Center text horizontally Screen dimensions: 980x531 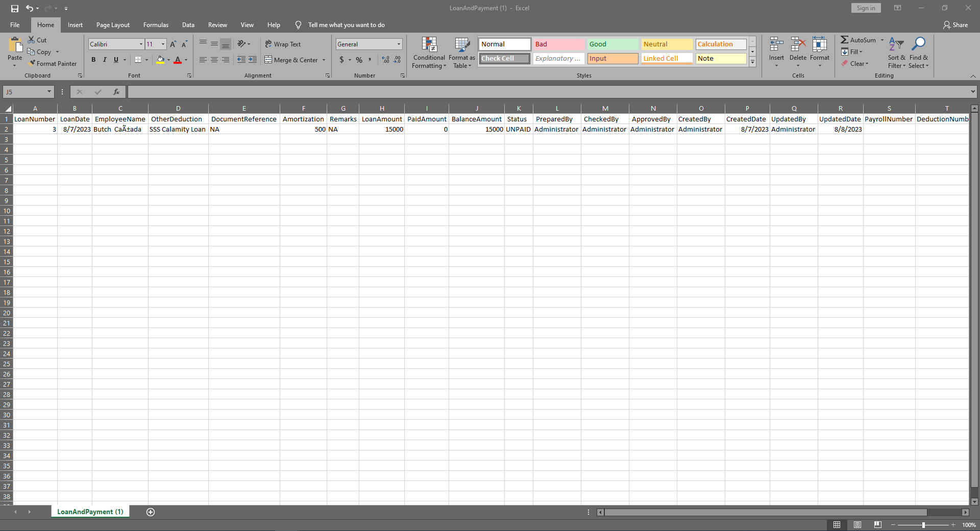tap(214, 60)
